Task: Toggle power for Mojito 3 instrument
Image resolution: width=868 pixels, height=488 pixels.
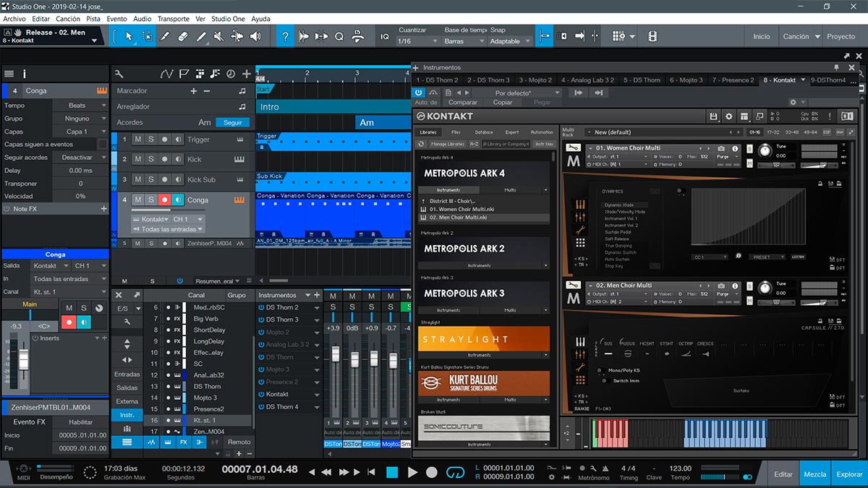Action: pos(261,369)
